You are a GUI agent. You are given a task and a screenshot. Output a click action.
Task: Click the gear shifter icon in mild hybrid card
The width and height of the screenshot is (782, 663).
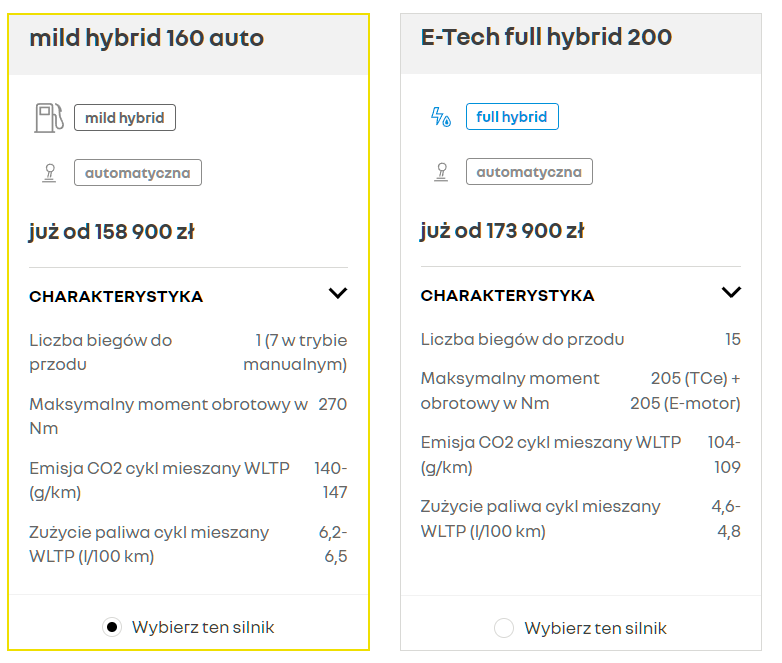[x=49, y=173]
